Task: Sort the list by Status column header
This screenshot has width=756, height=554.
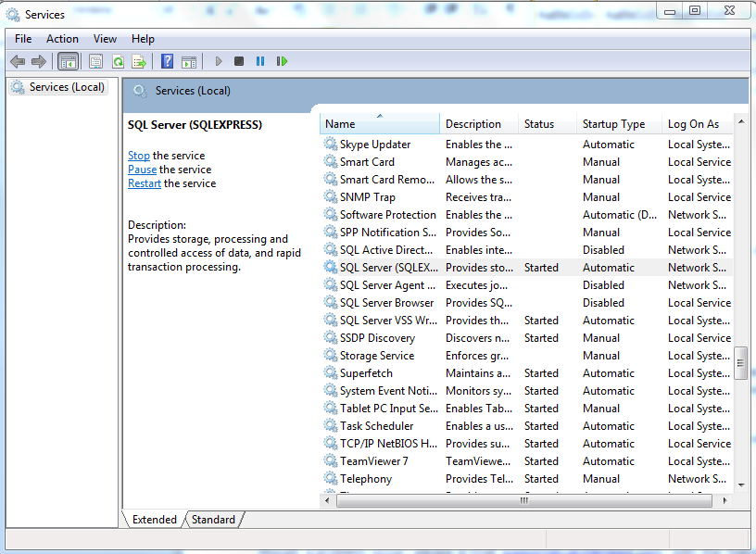Action: pyautogui.click(x=539, y=124)
